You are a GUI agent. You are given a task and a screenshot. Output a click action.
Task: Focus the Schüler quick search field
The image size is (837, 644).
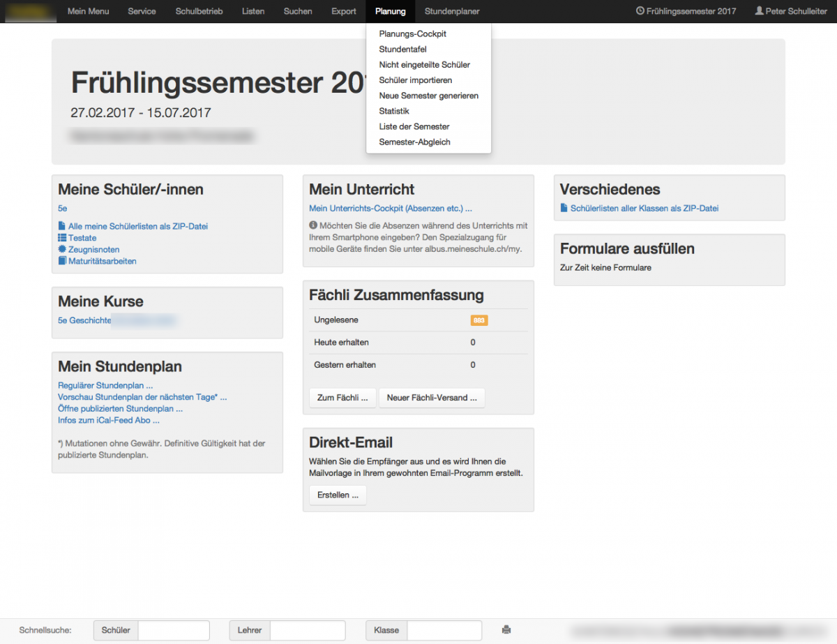[x=174, y=630]
